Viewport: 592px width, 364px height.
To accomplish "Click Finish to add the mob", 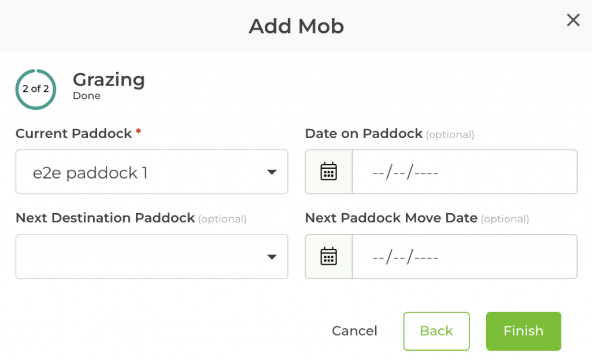I will (523, 331).
